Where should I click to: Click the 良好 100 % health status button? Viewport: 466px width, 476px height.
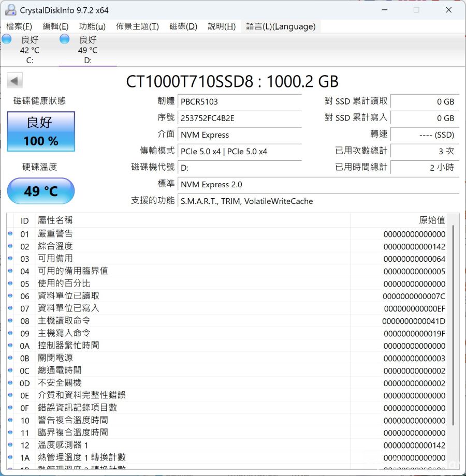pyautogui.click(x=41, y=131)
